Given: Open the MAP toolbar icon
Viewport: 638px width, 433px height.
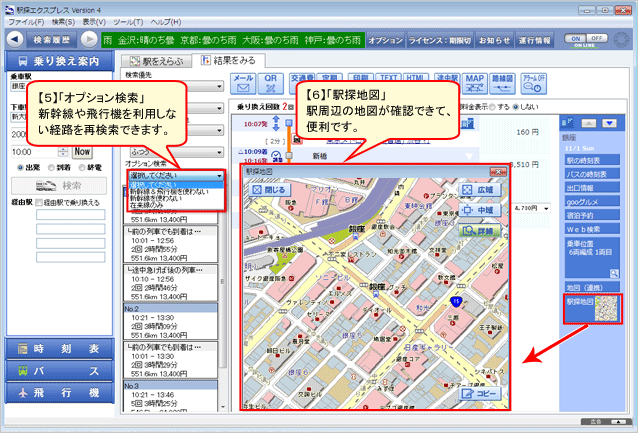Looking at the screenshot, I should (476, 82).
